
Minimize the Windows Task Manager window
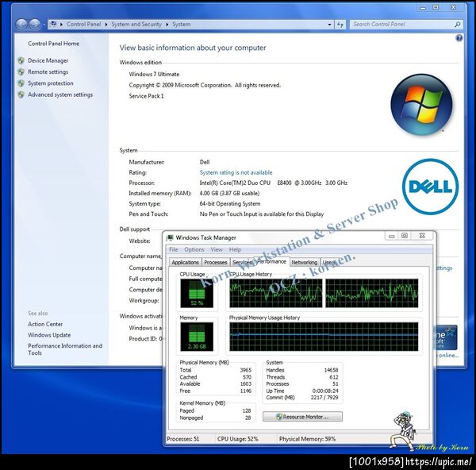coord(392,236)
